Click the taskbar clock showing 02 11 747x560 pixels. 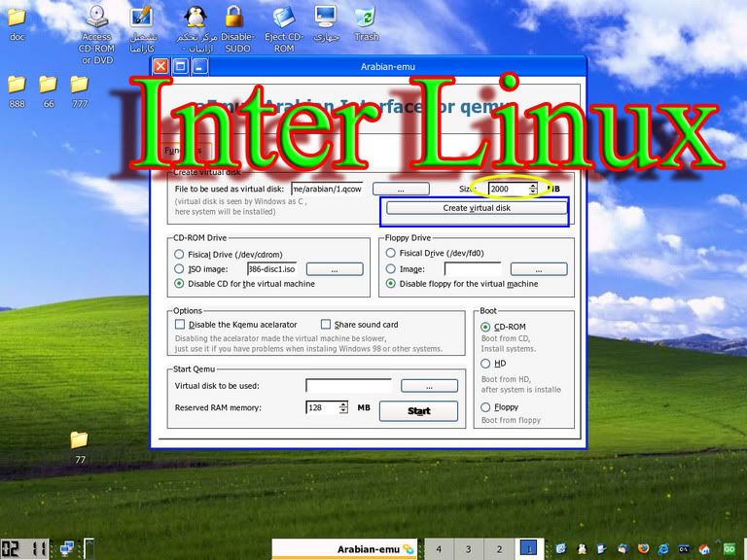pyautogui.click(x=24, y=549)
